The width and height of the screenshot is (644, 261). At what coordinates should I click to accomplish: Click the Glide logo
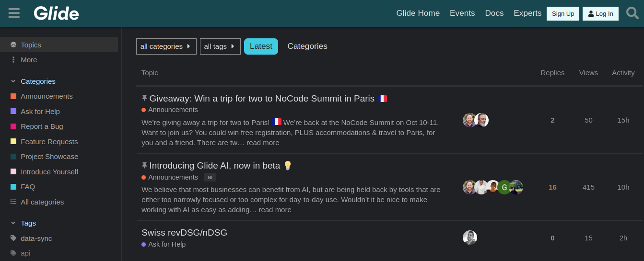click(56, 13)
